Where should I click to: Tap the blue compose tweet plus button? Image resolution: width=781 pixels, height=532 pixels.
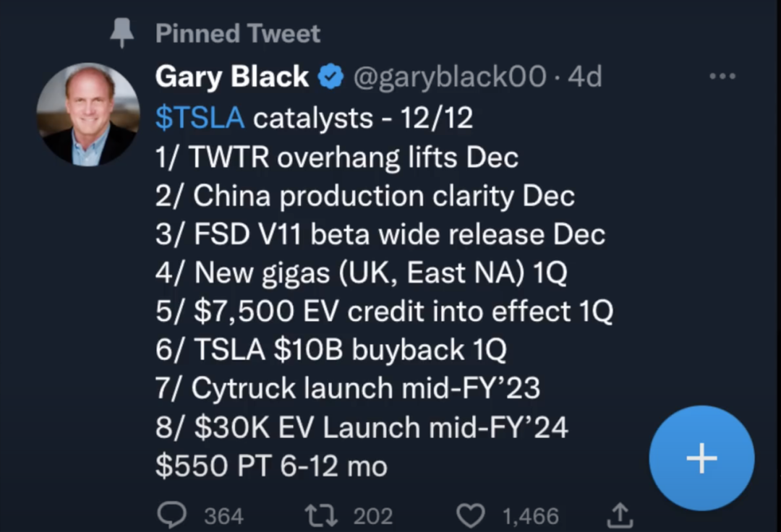pos(701,458)
